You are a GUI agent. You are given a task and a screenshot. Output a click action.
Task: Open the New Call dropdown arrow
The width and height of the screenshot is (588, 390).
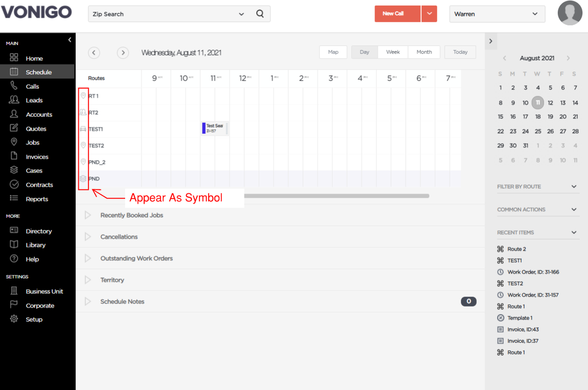pos(429,14)
